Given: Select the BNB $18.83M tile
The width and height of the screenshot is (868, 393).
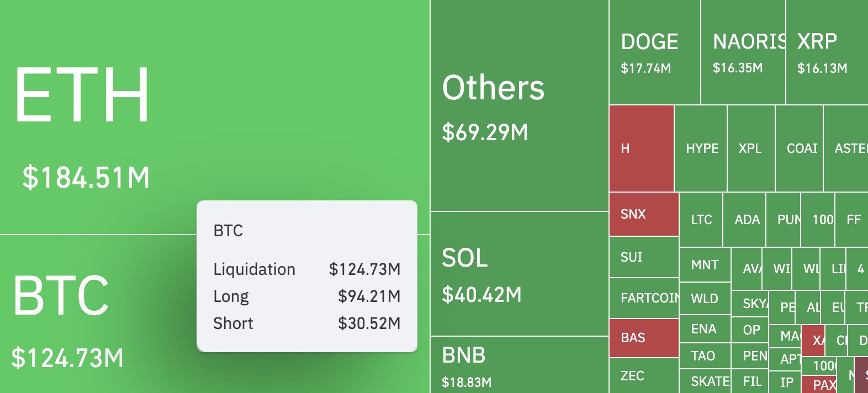Looking at the screenshot, I should (x=519, y=365).
